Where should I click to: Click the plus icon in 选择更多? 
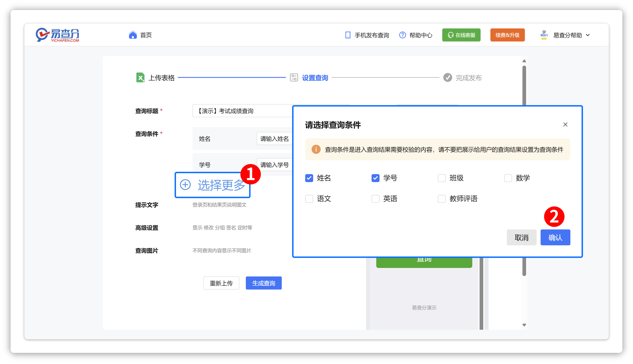(x=185, y=185)
